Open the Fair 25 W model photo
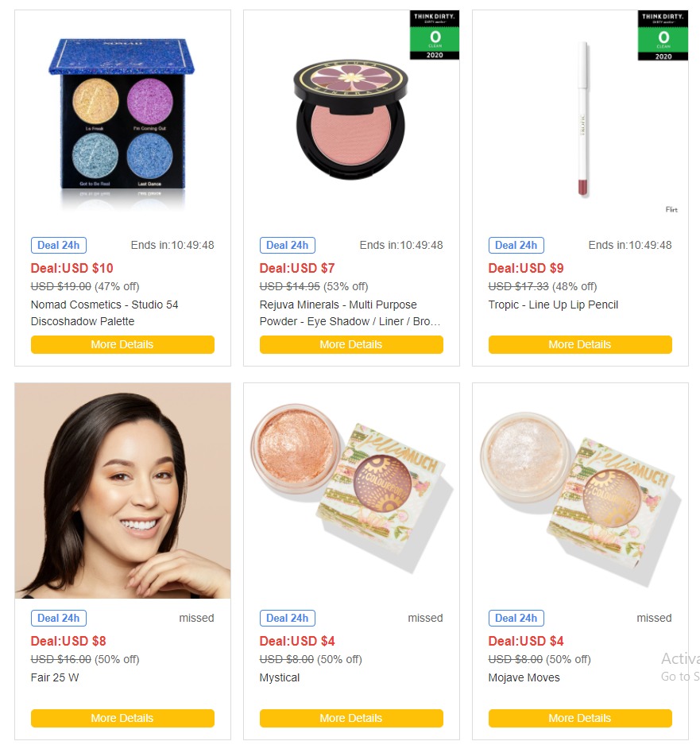The image size is (700, 745). point(122,491)
